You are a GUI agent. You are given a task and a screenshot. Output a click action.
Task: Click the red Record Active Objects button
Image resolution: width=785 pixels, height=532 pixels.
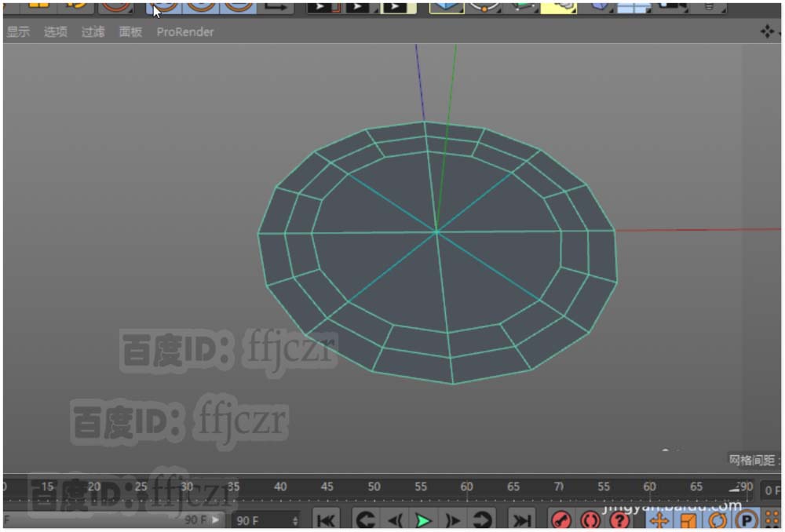pyautogui.click(x=560, y=520)
